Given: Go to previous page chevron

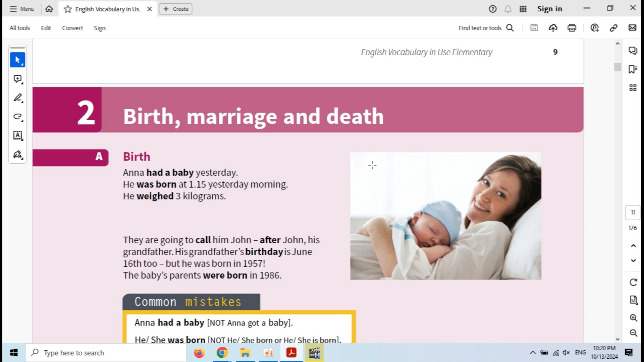Looking at the screenshot, I should click(633, 246).
